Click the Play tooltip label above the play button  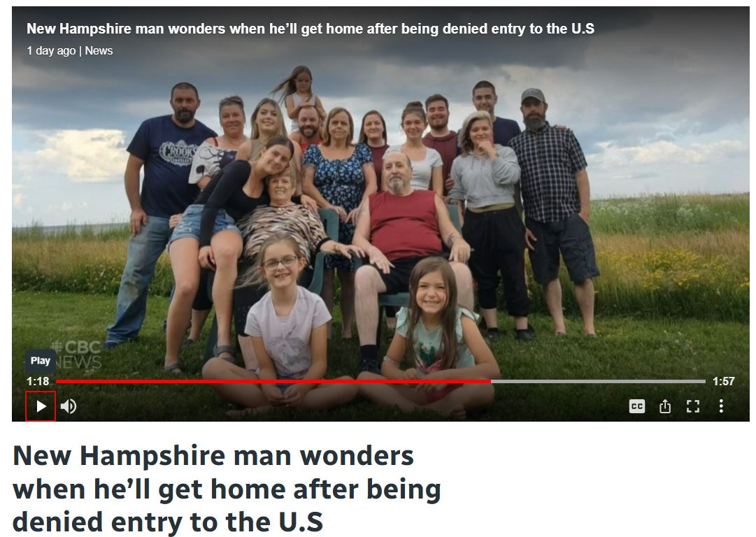pos(41,361)
